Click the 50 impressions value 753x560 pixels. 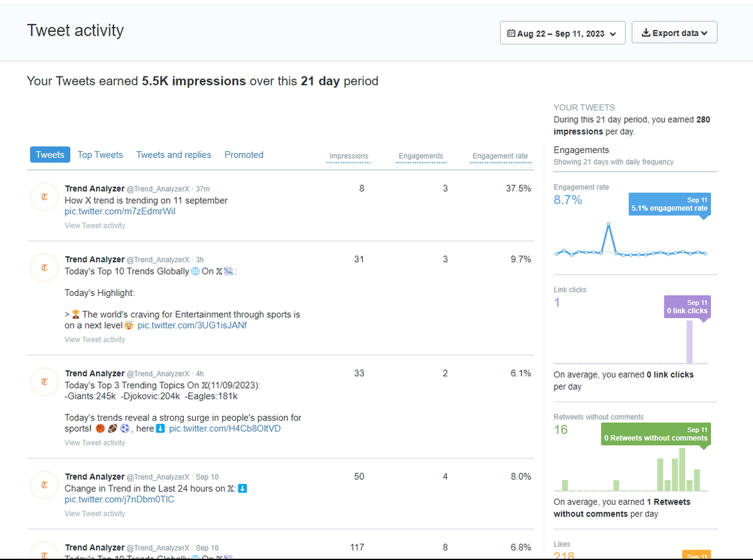(x=359, y=477)
